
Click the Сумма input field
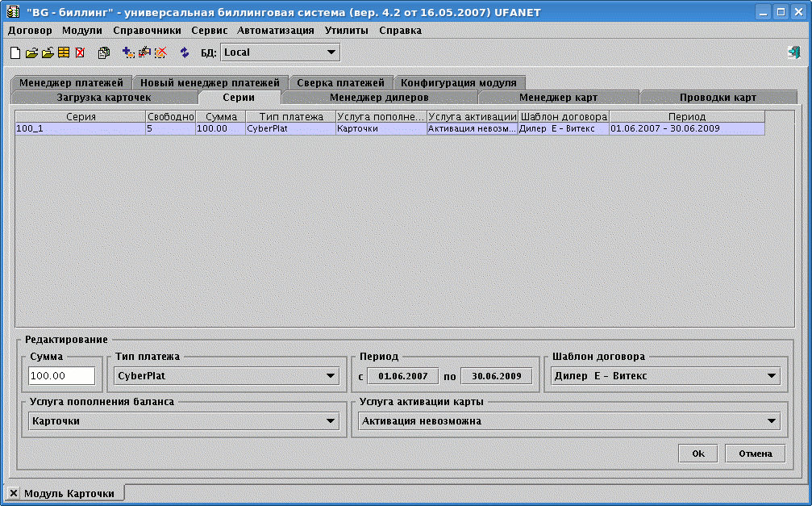pyautogui.click(x=62, y=376)
